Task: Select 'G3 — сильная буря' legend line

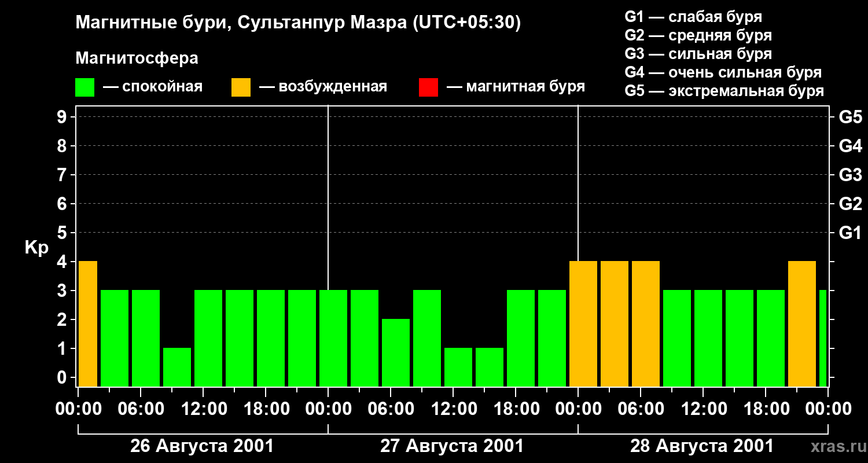Action: (x=698, y=54)
